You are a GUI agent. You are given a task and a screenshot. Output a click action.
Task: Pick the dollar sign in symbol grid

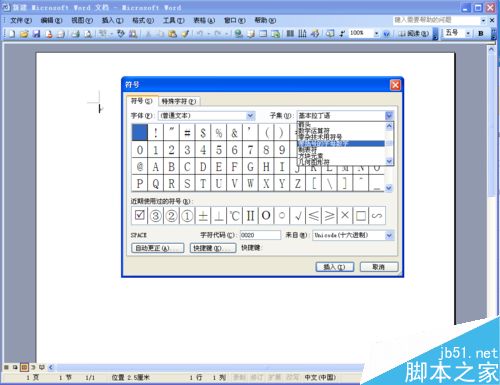pos(203,133)
